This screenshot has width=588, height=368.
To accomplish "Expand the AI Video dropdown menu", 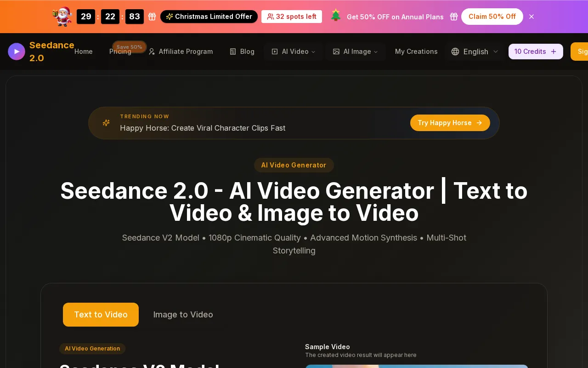I will (x=293, y=52).
